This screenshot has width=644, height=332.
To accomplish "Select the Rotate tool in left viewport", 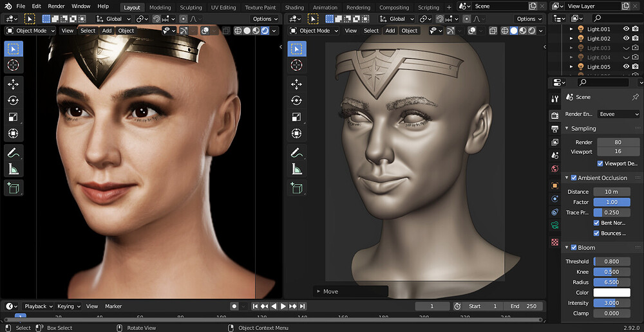I will pyautogui.click(x=14, y=100).
